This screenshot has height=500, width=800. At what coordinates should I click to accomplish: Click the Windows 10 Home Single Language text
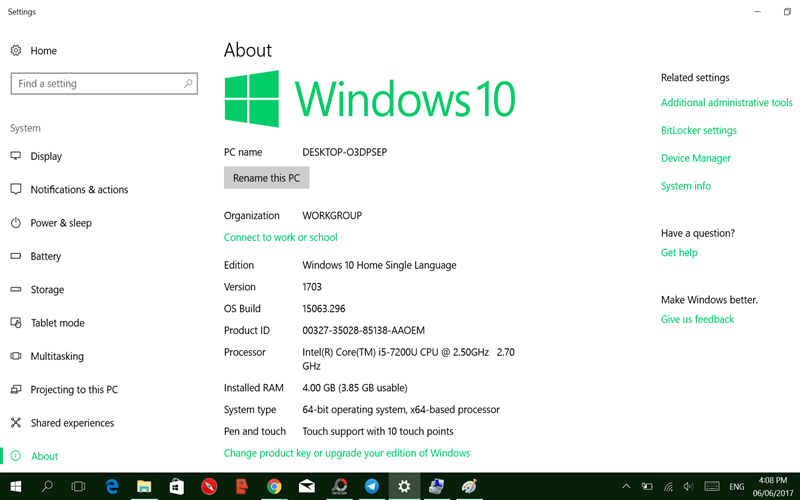pos(379,265)
